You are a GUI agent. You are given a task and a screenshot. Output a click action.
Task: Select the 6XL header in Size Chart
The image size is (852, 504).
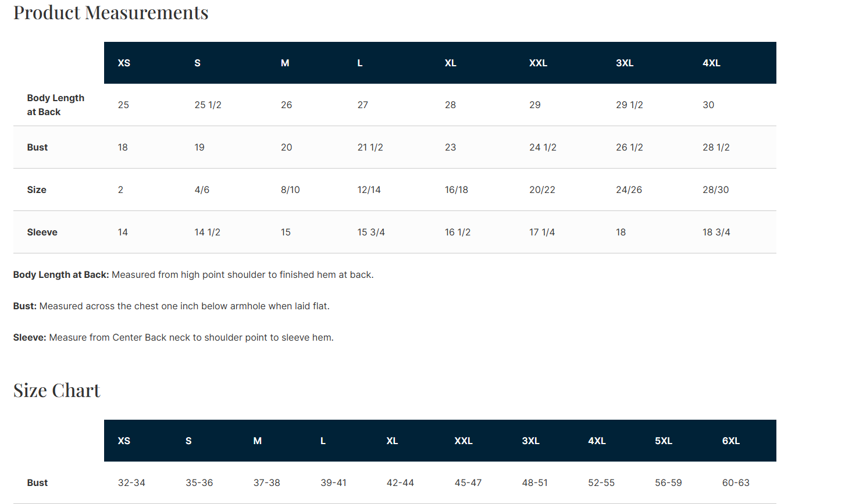pos(731,441)
